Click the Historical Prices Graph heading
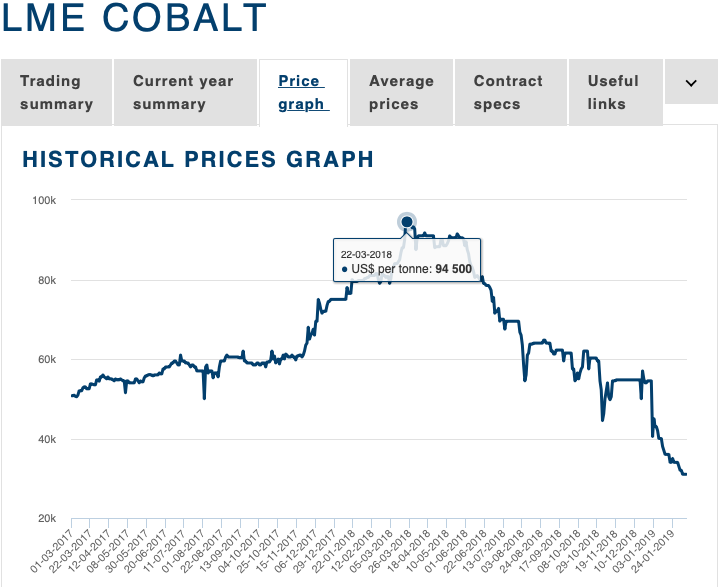Image resolution: width=720 pixels, height=587 pixels. coord(198,159)
